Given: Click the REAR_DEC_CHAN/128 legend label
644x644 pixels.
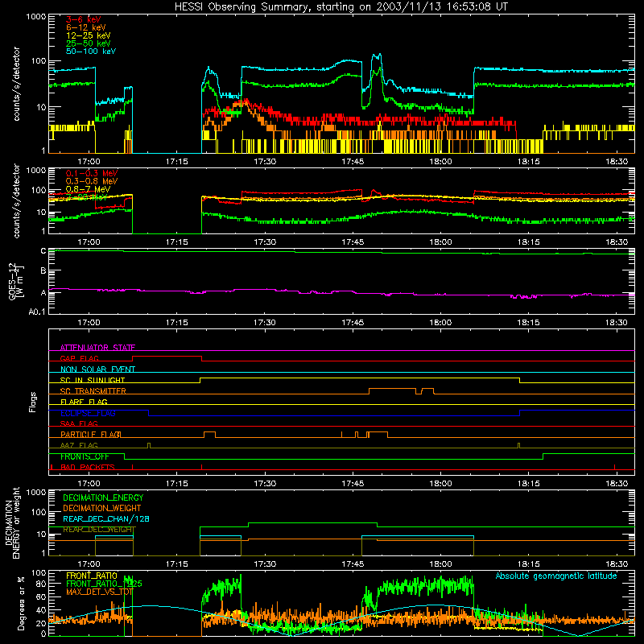Looking at the screenshot, I should pos(106,518).
